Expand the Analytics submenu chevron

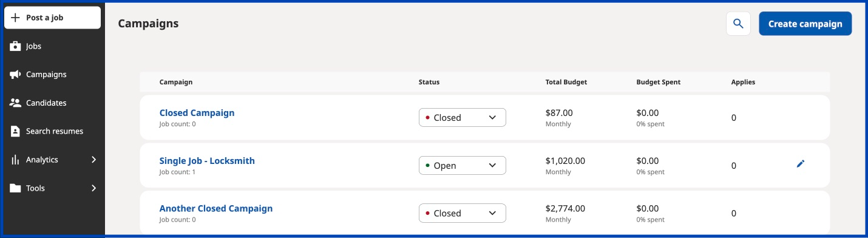93,160
